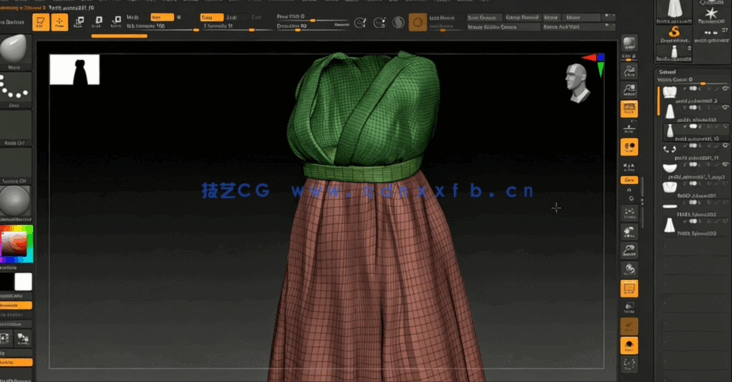The height and width of the screenshot is (382, 732).
Task: Click the orange SimpleBrush S tool icon
Action: click(x=674, y=33)
